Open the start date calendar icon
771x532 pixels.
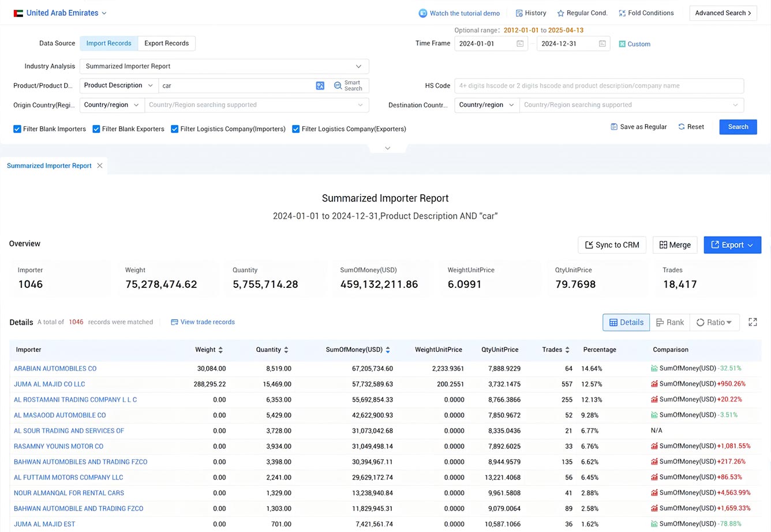coord(520,44)
